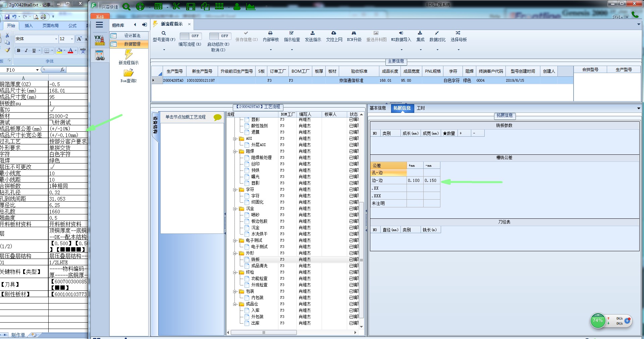
Task: Click ECN升级 tool
Action: [354, 37]
